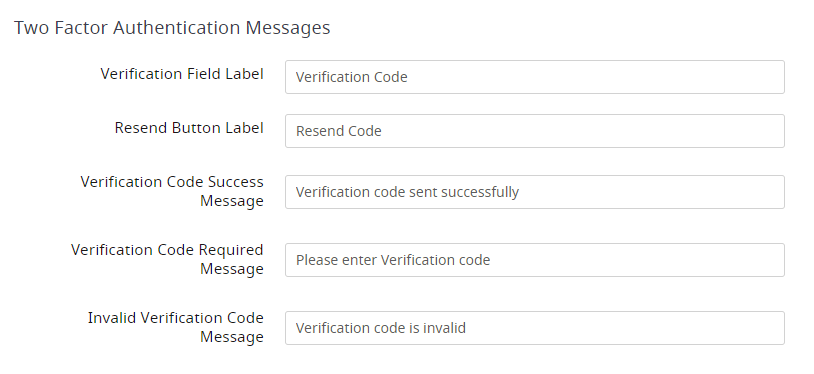Select the Verification Code Success Message field
The height and width of the screenshot is (374, 814).
click(x=535, y=192)
